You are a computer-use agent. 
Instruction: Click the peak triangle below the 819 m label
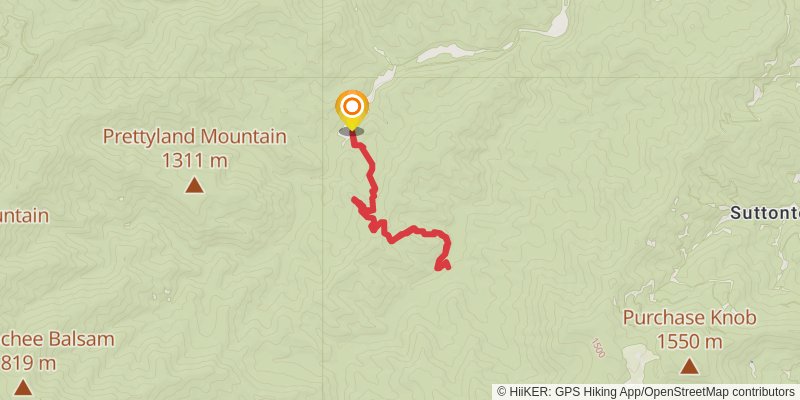pyautogui.click(x=22, y=387)
